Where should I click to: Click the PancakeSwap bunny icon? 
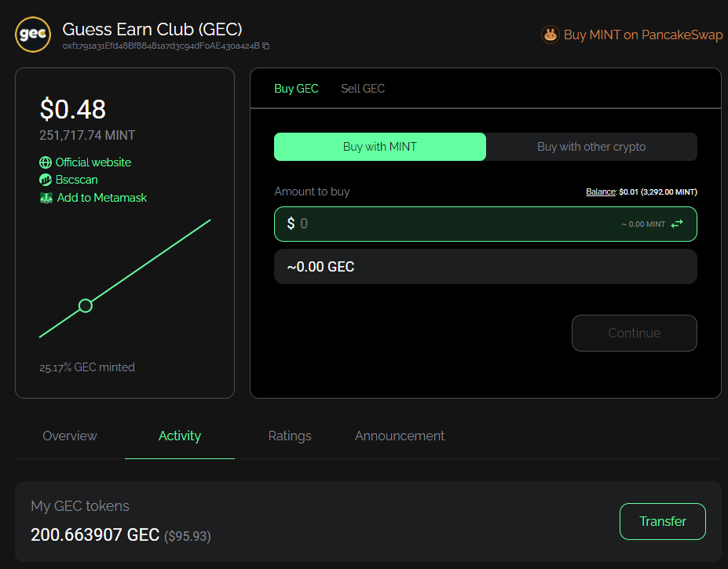(x=551, y=35)
